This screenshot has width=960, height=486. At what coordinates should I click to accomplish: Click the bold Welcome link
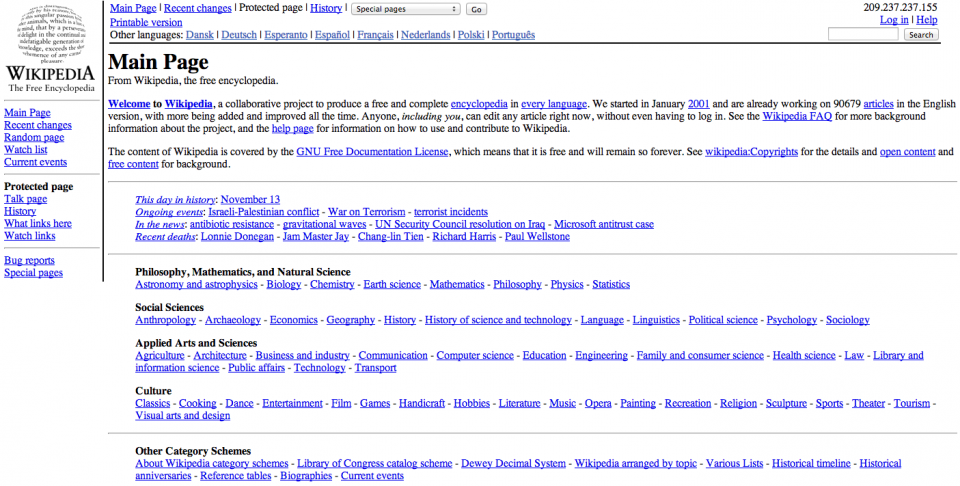[x=129, y=103]
